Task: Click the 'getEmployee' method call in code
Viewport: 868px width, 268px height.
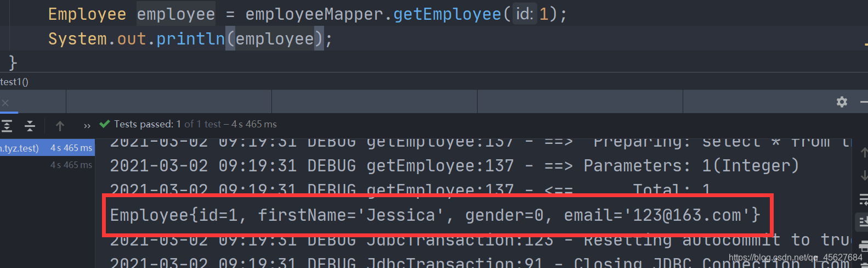Action: 447,14
